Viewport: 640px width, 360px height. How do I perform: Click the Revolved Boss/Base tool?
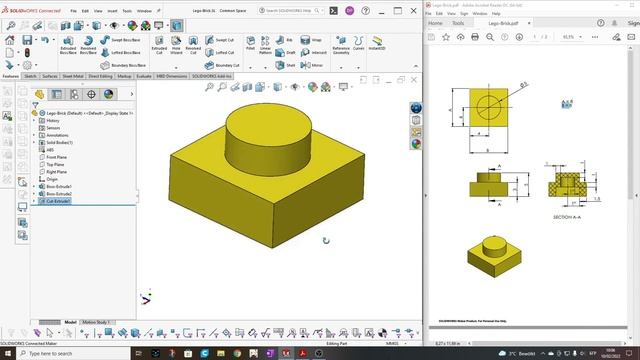(88, 44)
